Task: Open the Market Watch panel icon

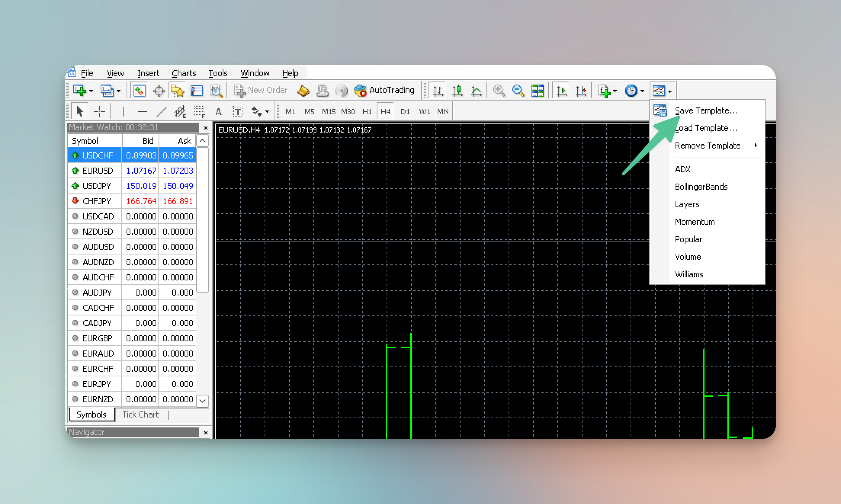Action: pyautogui.click(x=139, y=91)
